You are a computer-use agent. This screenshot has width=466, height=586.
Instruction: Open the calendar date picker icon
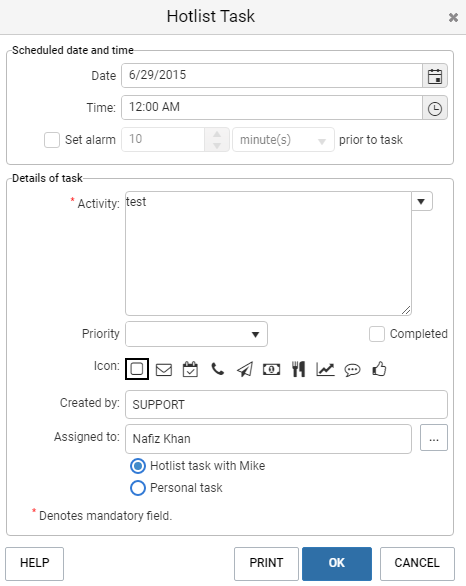pos(435,76)
